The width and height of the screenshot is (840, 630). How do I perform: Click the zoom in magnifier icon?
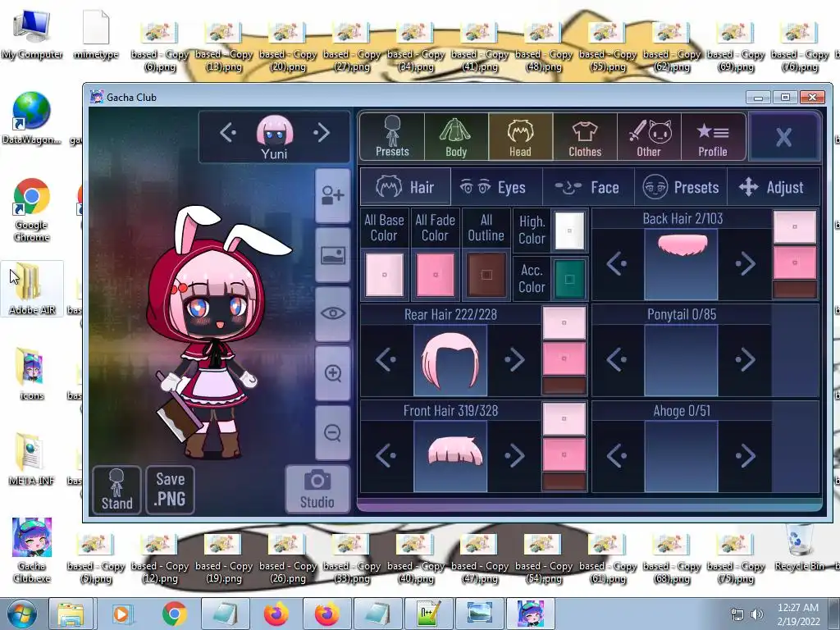click(333, 373)
